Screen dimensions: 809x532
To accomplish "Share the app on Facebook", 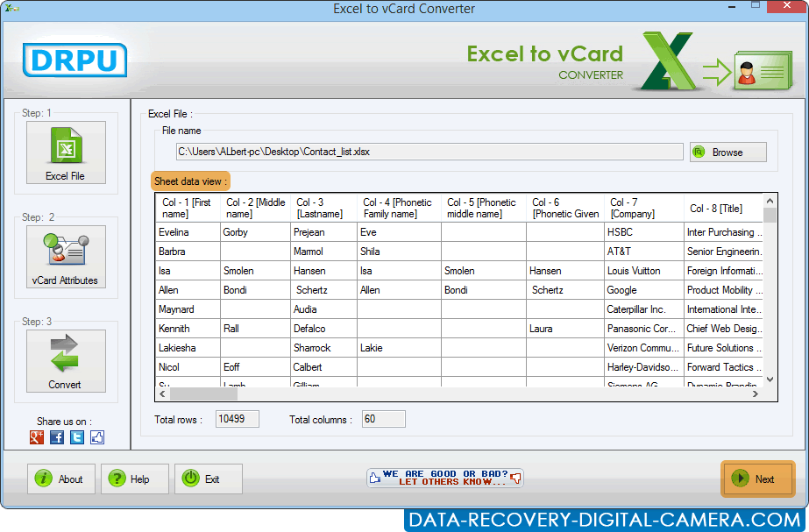I will coord(56,437).
